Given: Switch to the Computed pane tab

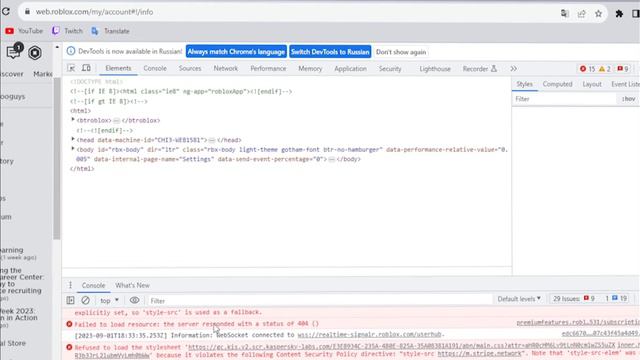Looking at the screenshot, I should tap(558, 84).
